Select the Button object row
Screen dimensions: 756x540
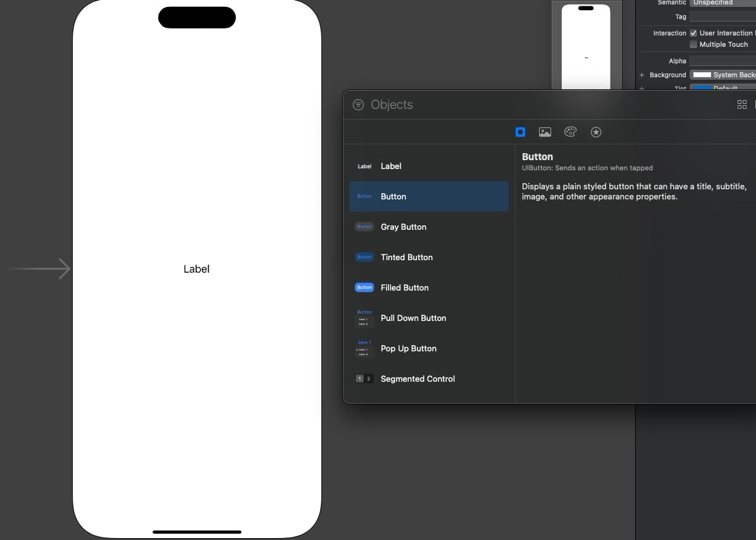[429, 196]
